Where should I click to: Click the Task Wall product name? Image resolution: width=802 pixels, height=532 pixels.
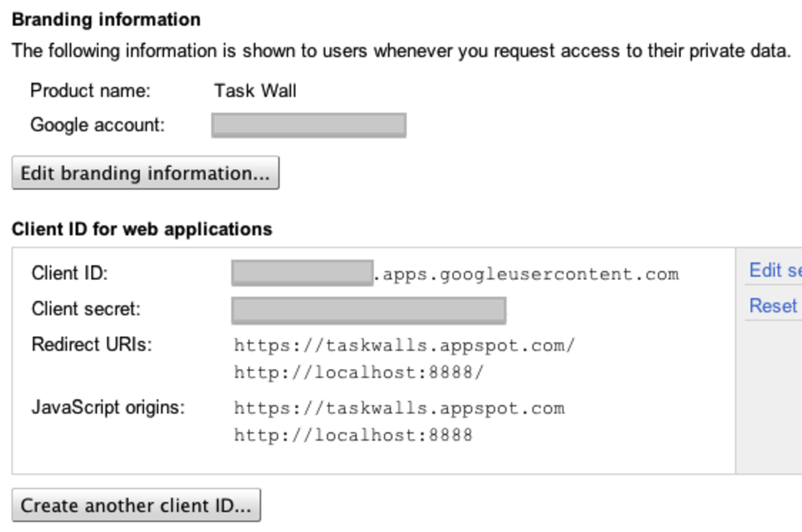[255, 91]
